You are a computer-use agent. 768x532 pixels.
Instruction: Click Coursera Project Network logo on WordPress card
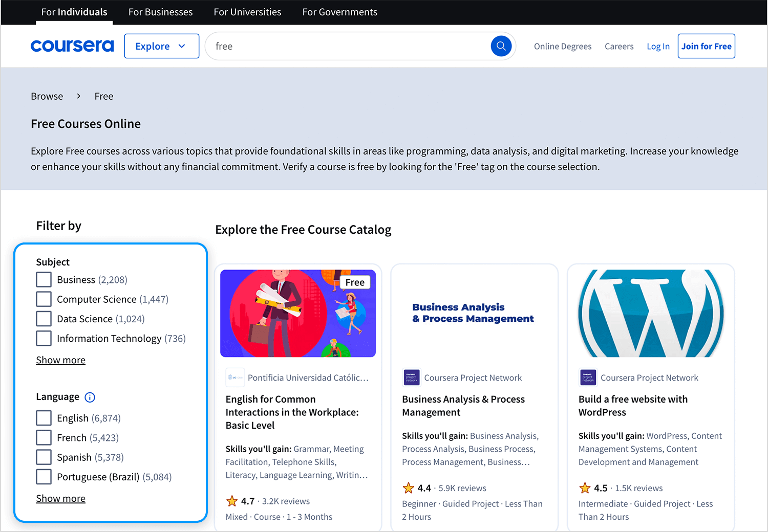(588, 378)
